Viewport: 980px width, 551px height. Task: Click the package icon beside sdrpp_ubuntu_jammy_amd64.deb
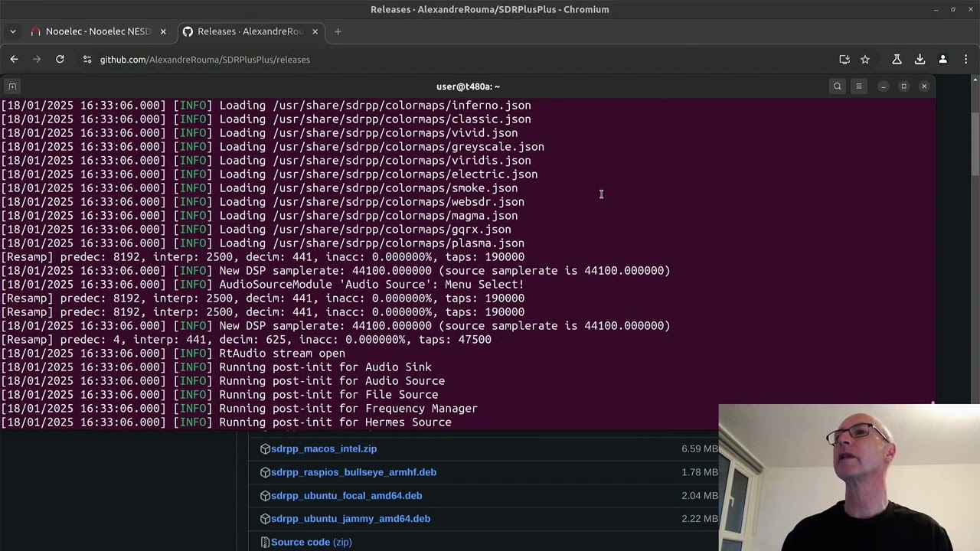click(x=265, y=519)
